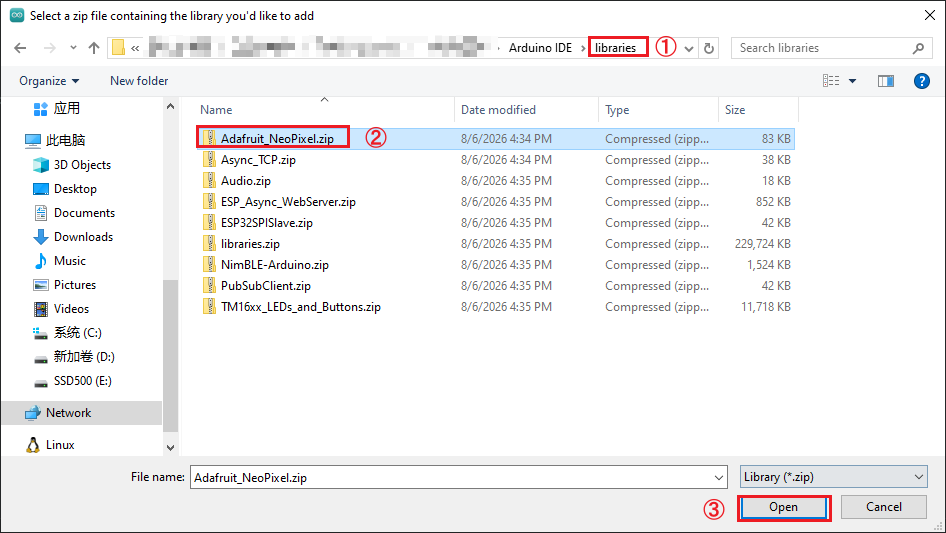Viewport: 946px width, 533px height.
Task: Click the Cancel button
Action: point(884,507)
